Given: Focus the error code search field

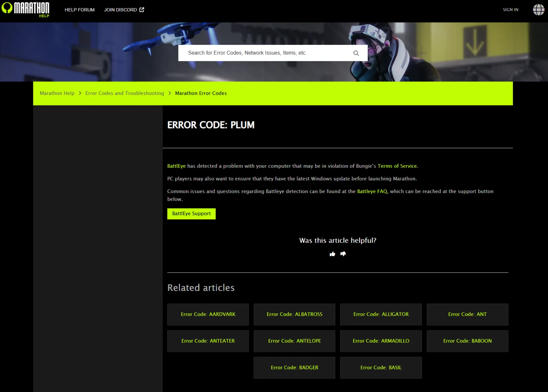Looking at the screenshot, I should coord(265,53).
